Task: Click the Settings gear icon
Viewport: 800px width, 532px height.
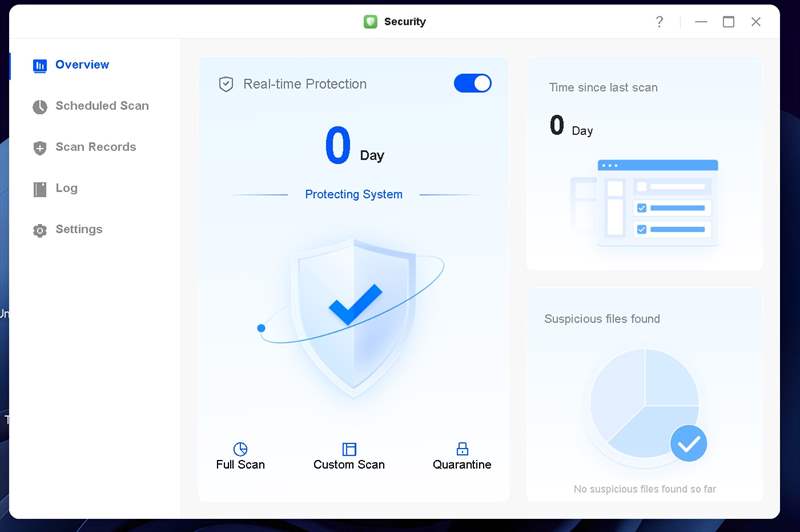Action: point(40,230)
